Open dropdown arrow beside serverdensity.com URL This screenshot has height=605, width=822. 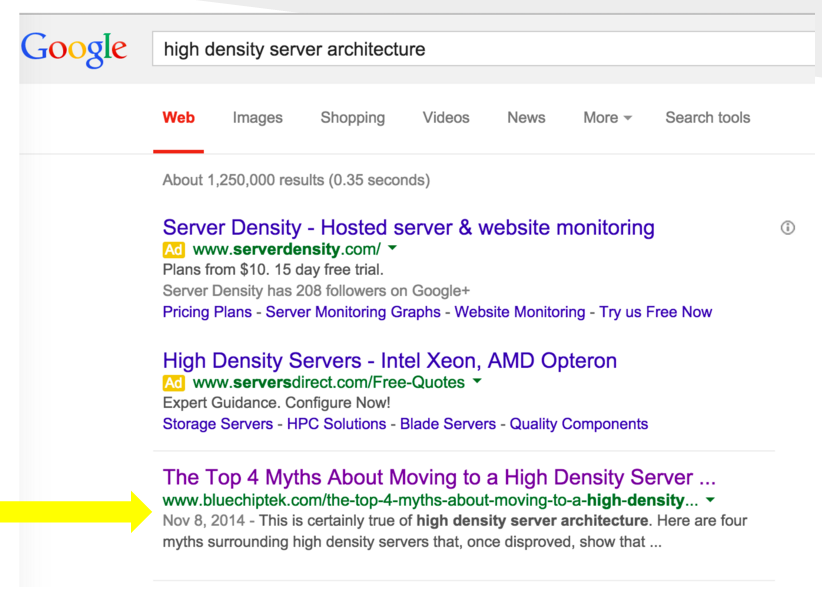click(x=393, y=247)
